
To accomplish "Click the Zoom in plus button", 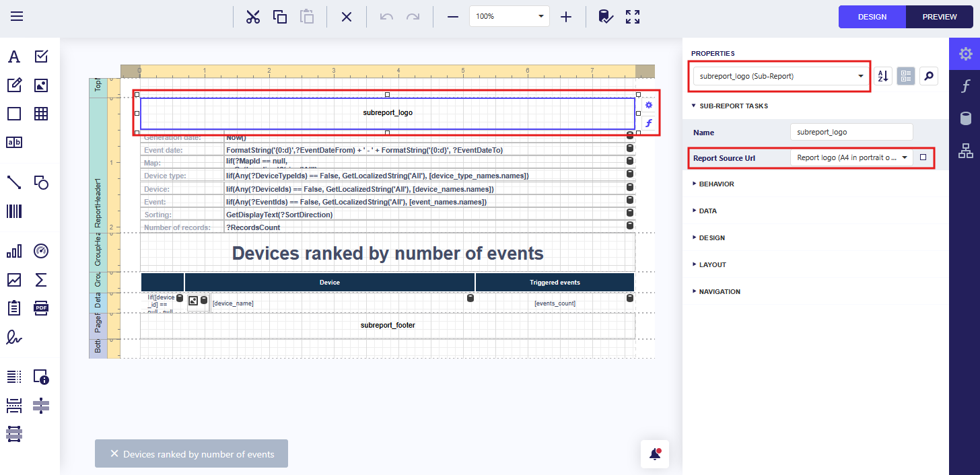I will coord(566,17).
